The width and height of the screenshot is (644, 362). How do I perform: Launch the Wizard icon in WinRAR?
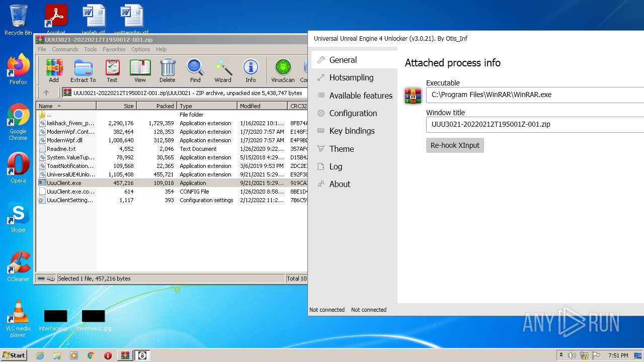223,70
